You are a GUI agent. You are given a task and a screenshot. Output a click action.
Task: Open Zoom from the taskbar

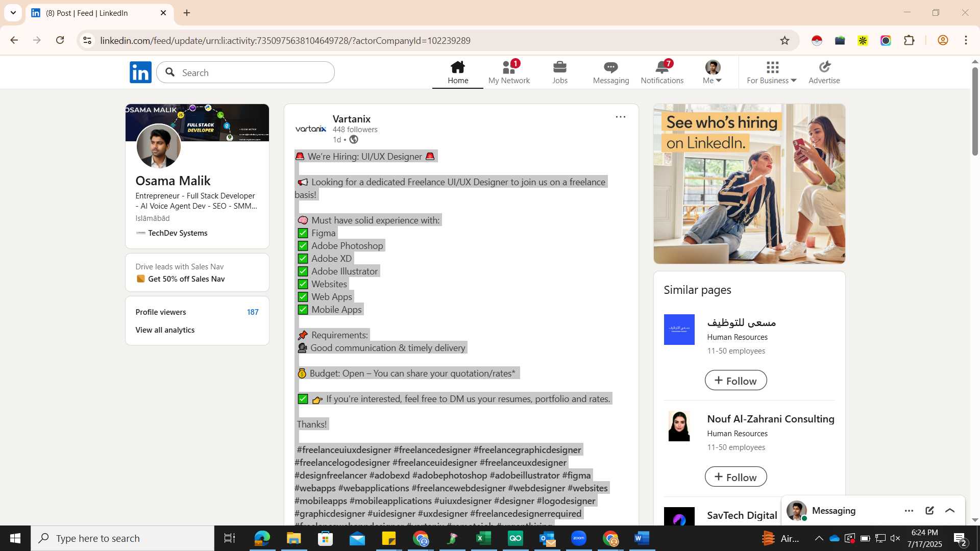tap(578, 538)
